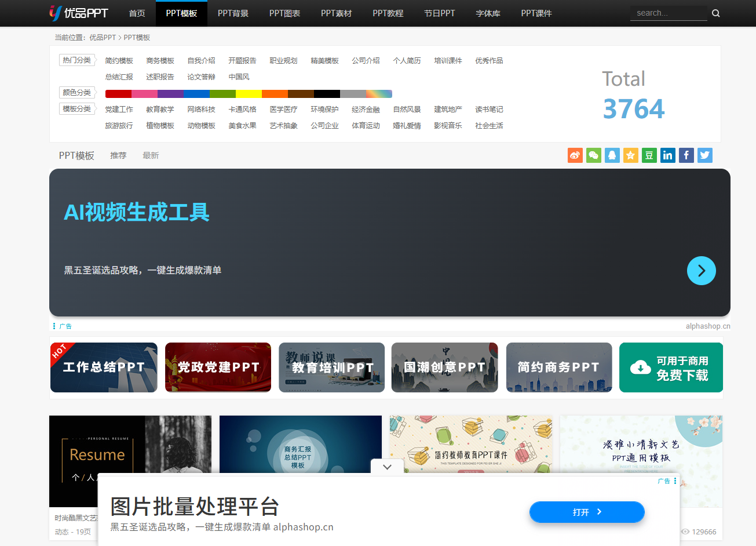Image resolution: width=756 pixels, height=546 pixels.
Task: Share via the LinkedIn icon
Action: [x=667, y=155]
